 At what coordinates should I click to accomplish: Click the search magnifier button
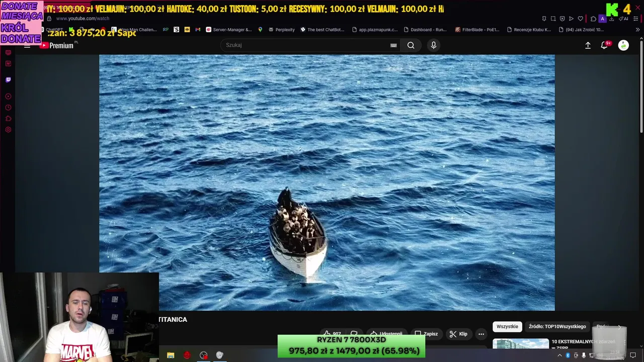point(411,45)
